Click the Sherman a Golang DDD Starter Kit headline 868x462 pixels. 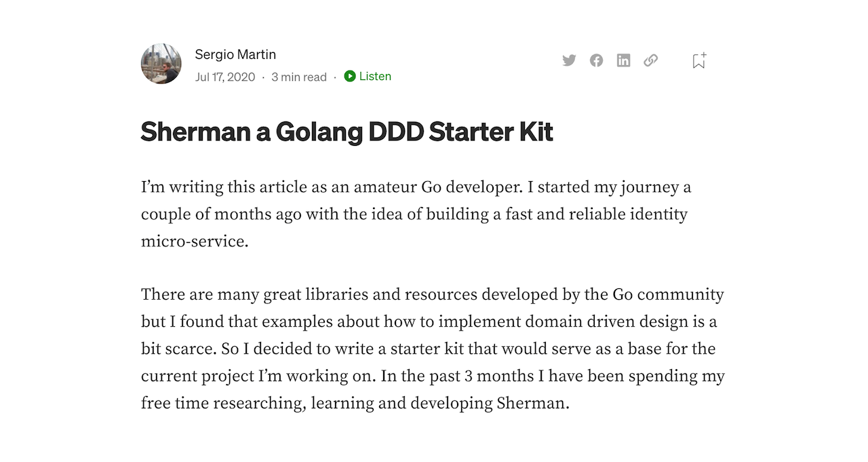tap(347, 132)
